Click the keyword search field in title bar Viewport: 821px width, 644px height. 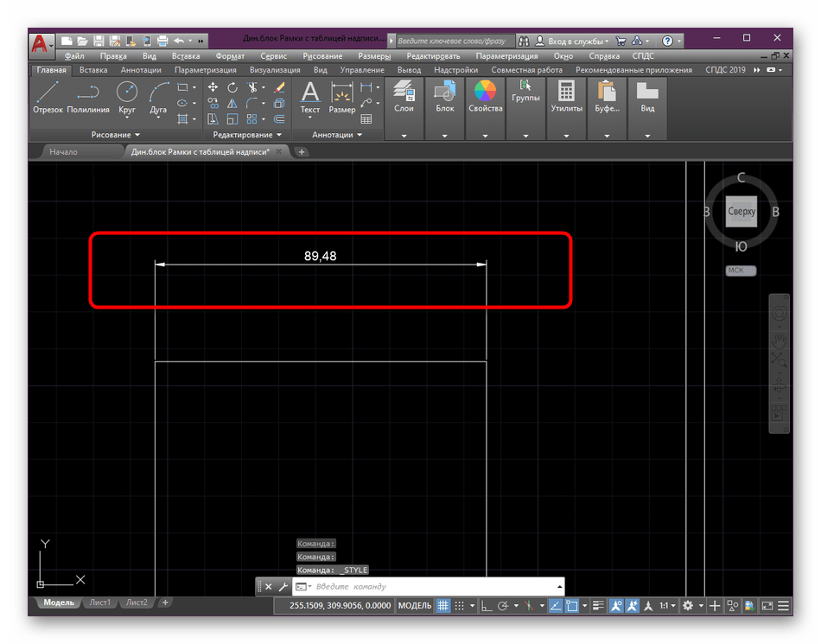tap(454, 41)
